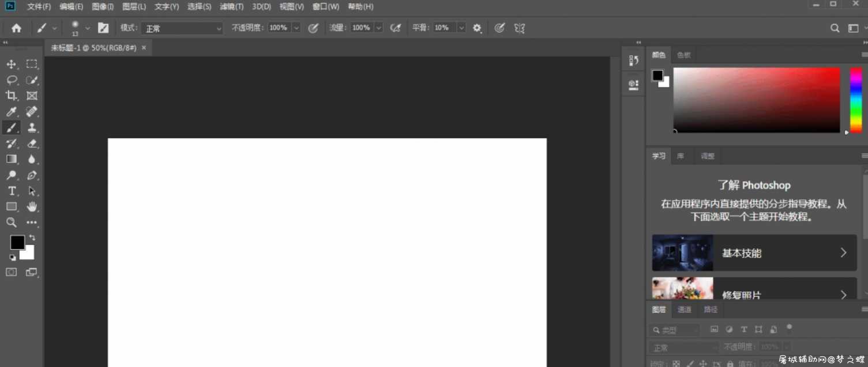Open the Edit Toolbar three-dots menu
The image size is (868, 367).
(x=32, y=222)
